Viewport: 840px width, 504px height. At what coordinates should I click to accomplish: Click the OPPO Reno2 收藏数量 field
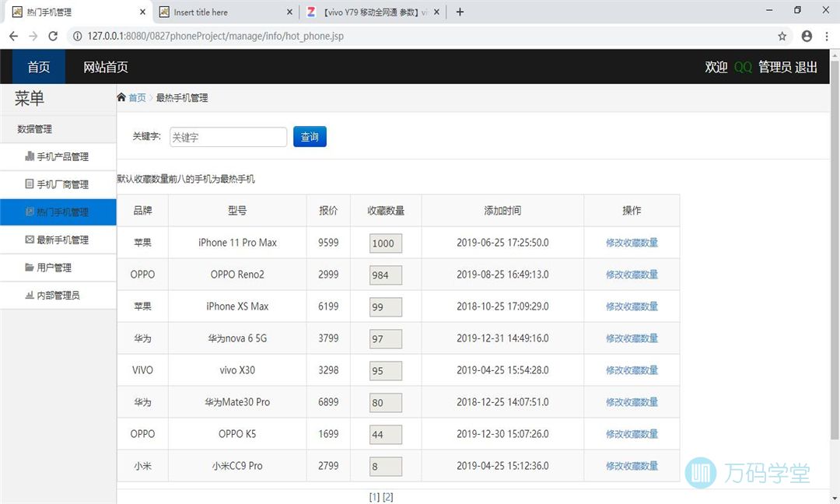[385, 275]
